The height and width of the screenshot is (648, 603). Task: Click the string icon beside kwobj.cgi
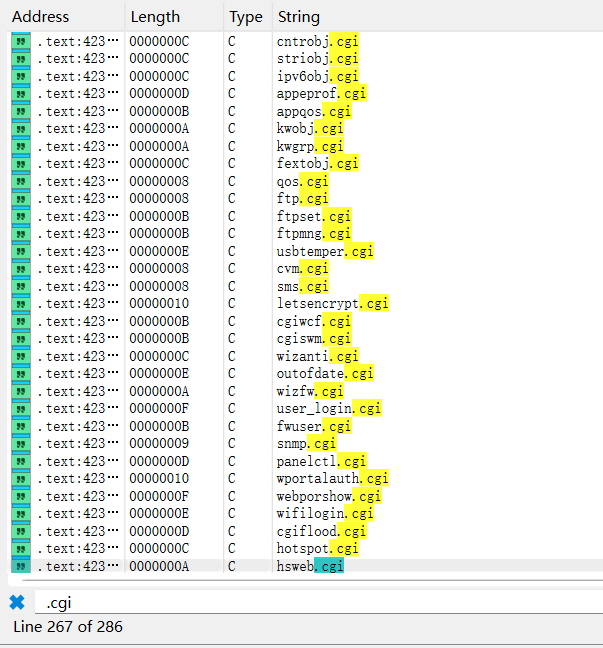[x=21, y=129]
